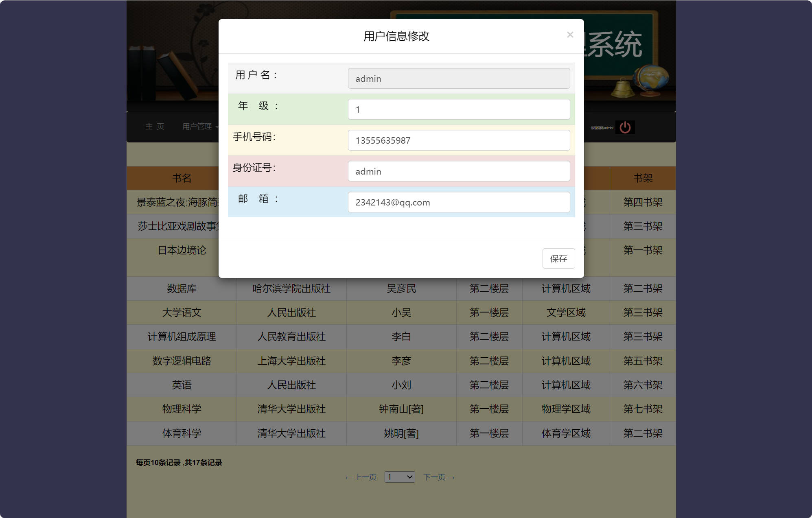Open the page number selector dropdown

399,476
